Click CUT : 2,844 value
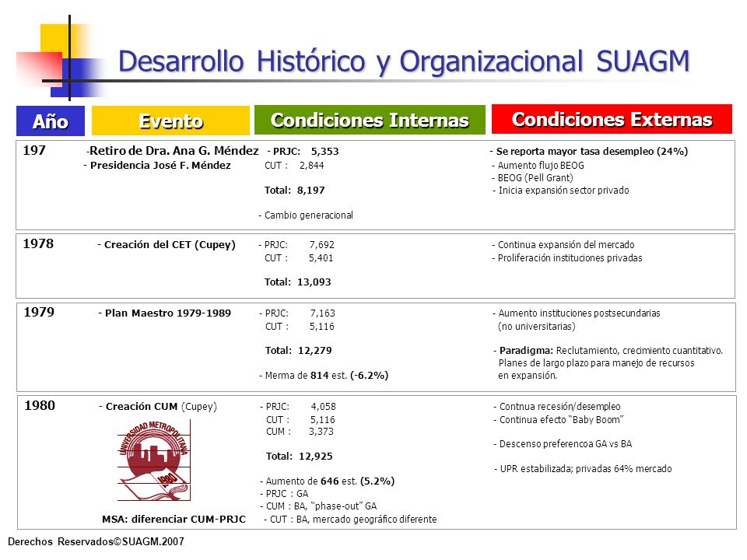 tap(294, 166)
